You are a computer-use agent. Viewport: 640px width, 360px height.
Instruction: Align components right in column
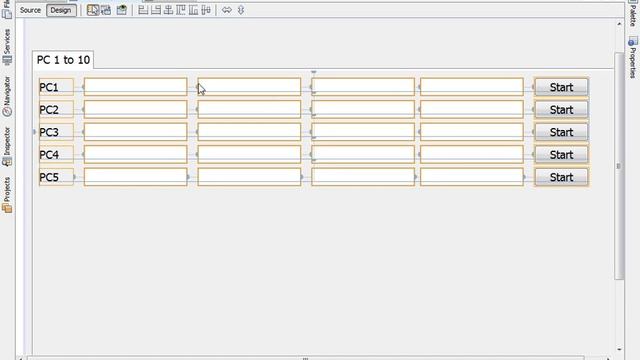click(x=156, y=10)
